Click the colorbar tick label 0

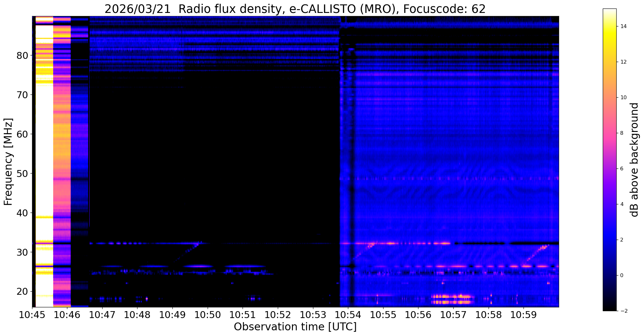point(621,276)
